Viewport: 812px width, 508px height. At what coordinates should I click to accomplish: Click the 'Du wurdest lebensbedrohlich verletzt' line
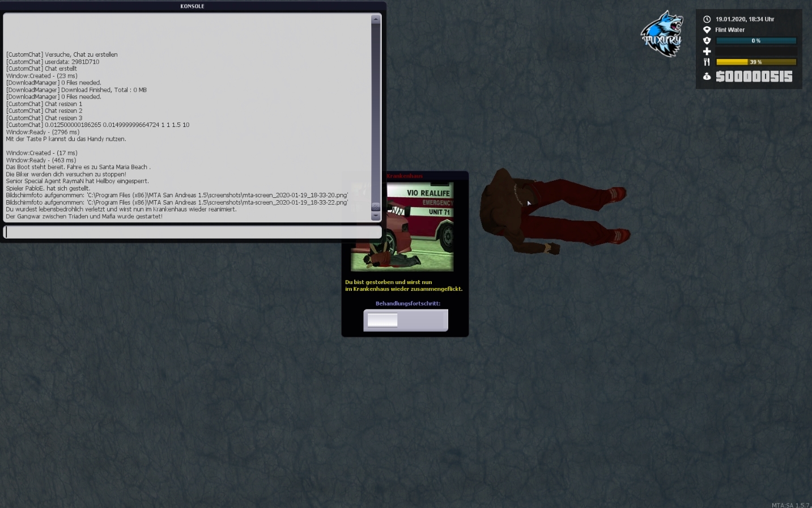[x=121, y=209]
